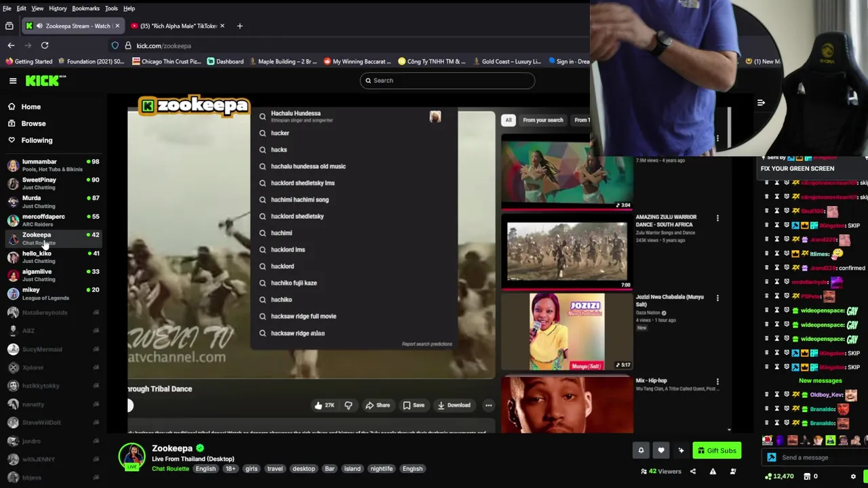
Task: Click the report warning triangle icon
Action: [x=713, y=472]
